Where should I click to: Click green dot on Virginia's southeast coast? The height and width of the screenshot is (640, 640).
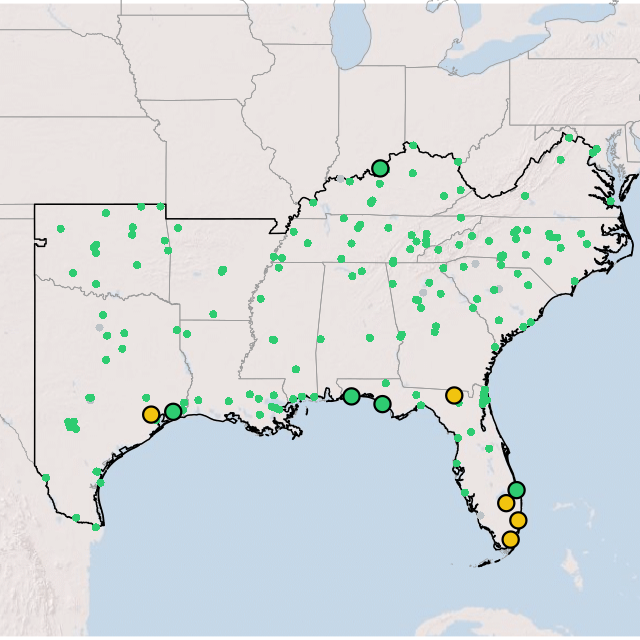611,201
